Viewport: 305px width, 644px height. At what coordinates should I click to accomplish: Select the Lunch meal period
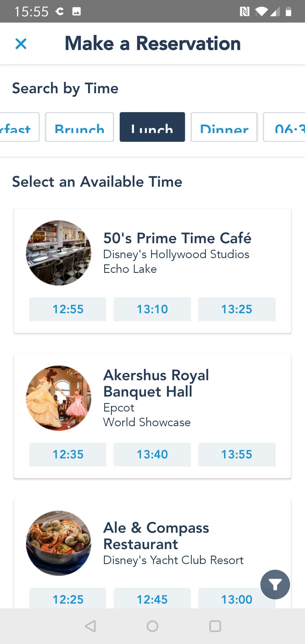coord(152,127)
